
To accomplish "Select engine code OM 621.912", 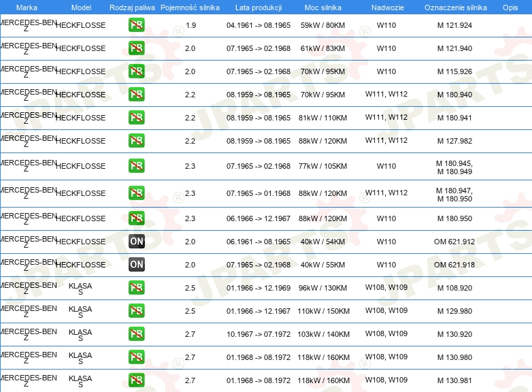I will (x=454, y=242).
